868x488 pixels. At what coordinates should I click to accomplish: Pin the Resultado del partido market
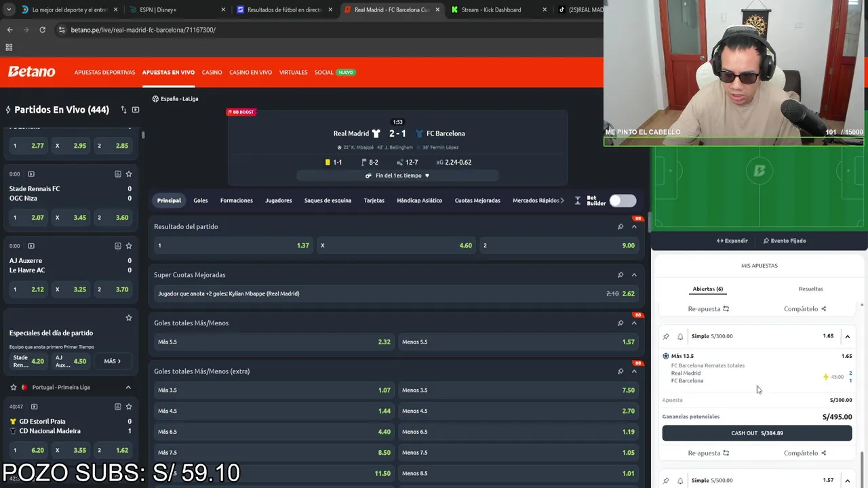[x=620, y=227]
